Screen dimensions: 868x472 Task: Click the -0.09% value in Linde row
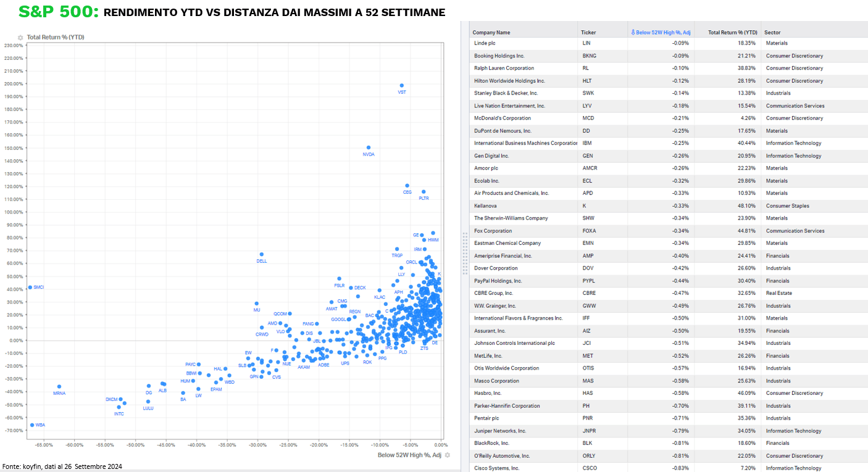click(680, 43)
